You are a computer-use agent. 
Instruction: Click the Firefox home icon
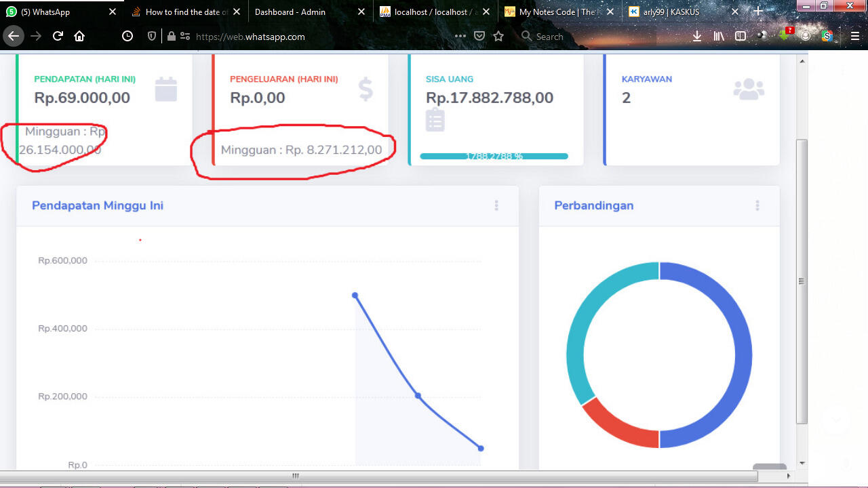click(x=79, y=36)
